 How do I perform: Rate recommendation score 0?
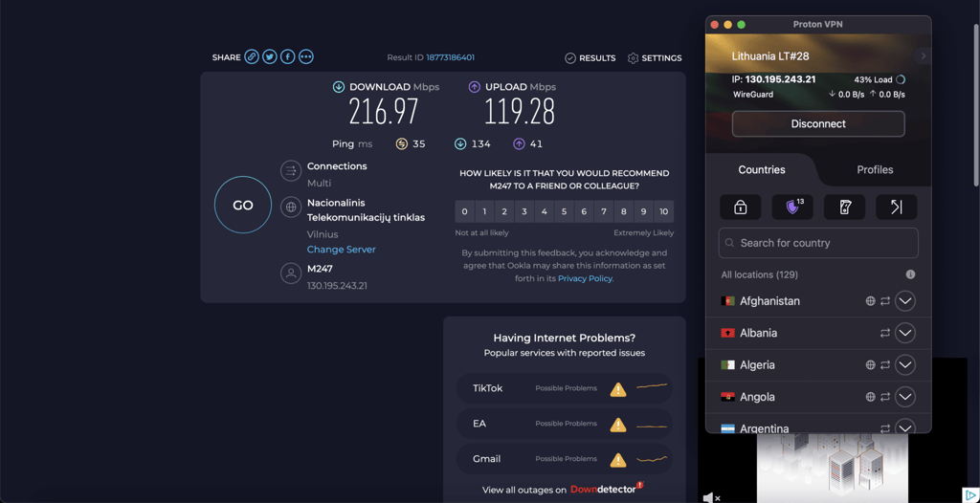464,212
